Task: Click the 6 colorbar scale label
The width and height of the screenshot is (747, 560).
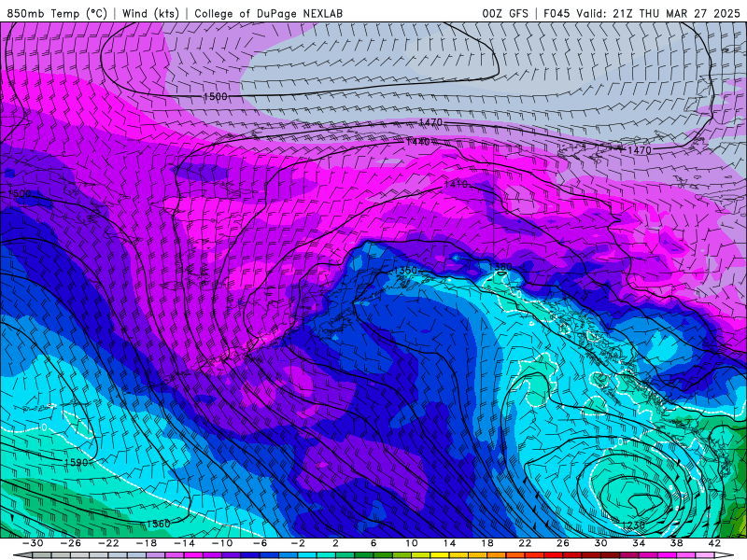Action: point(373,543)
